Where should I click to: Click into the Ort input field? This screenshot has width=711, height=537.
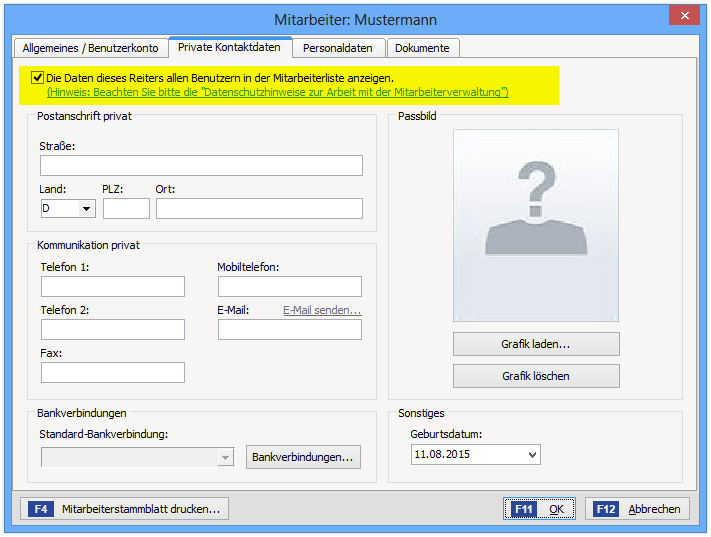click(x=259, y=209)
